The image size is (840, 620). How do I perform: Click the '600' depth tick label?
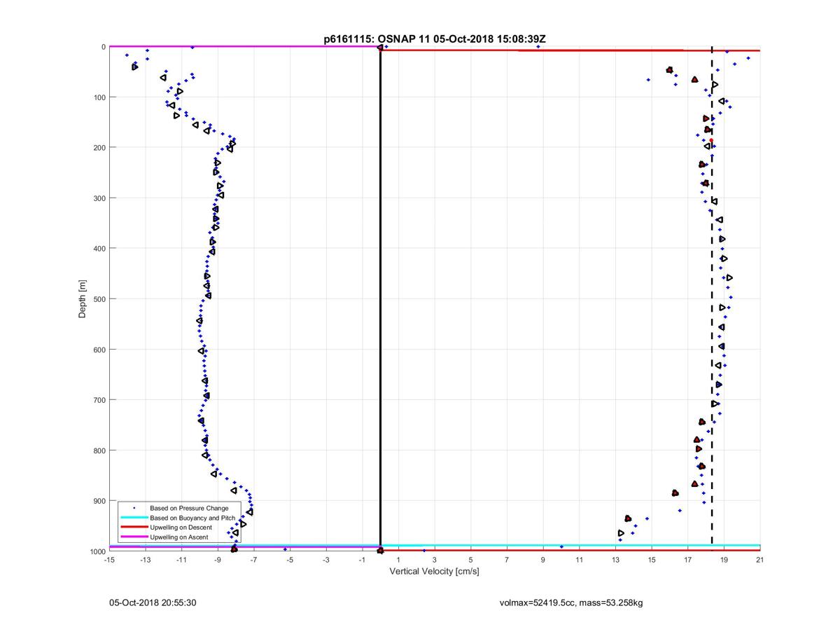point(99,350)
